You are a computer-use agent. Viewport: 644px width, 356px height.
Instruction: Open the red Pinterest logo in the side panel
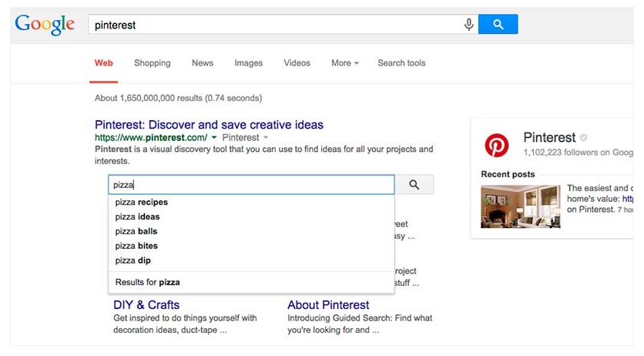tap(497, 146)
